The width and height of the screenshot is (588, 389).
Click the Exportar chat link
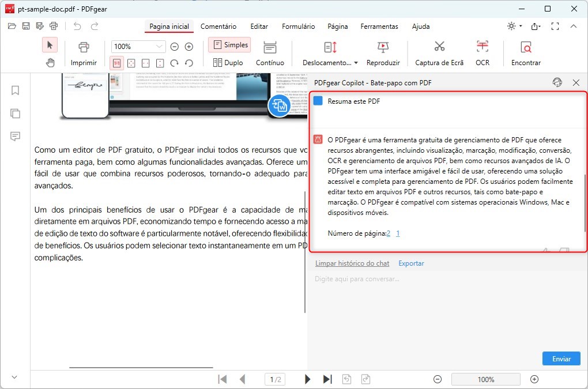[x=411, y=263]
